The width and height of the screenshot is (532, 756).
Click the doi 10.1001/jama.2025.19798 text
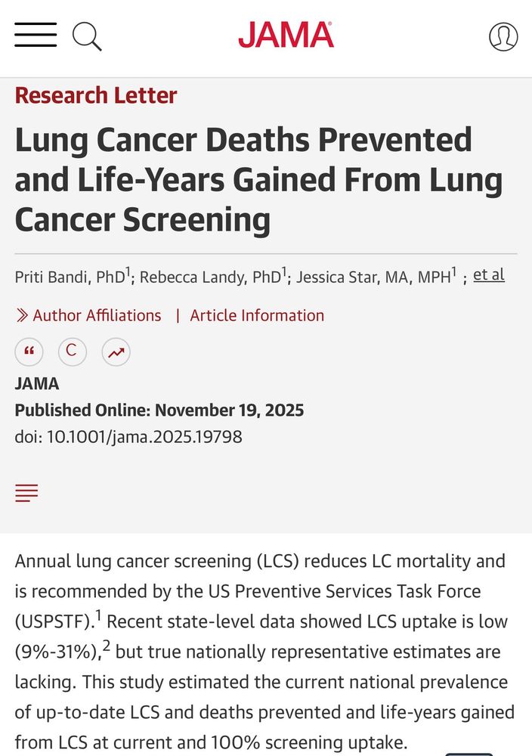coord(128,437)
